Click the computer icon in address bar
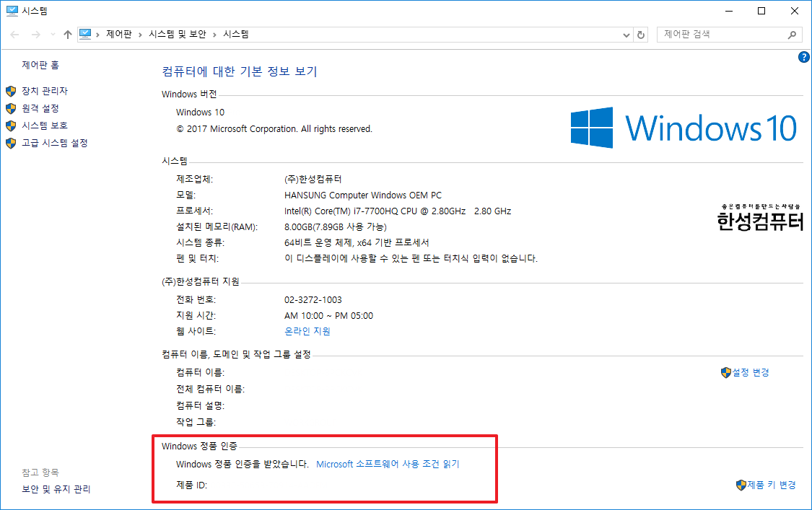The width and height of the screenshot is (812, 510). pyautogui.click(x=85, y=34)
